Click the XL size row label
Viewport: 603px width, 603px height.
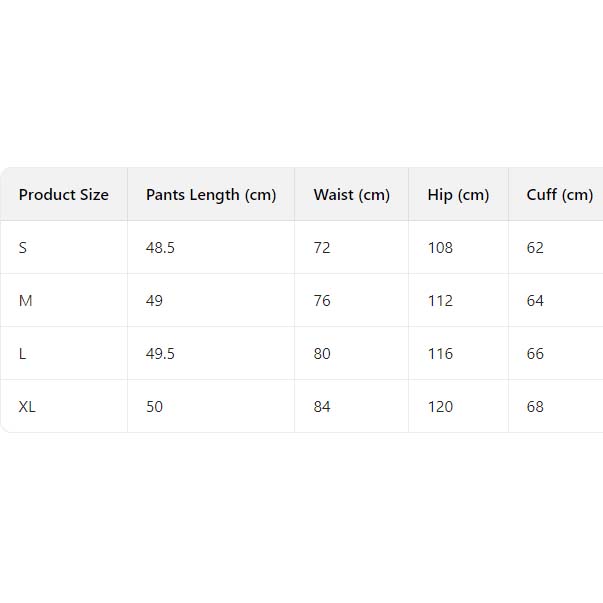click(27, 407)
